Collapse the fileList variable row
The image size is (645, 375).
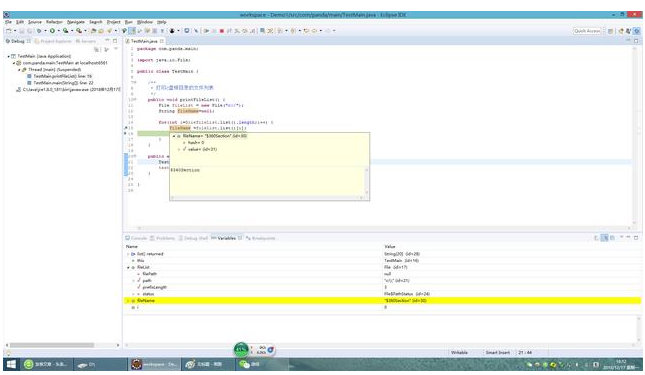128,267
